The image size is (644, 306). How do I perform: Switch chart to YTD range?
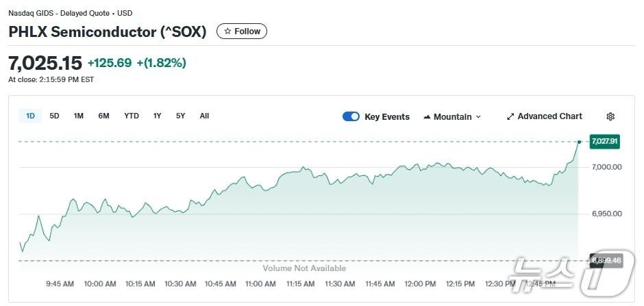coord(131,116)
